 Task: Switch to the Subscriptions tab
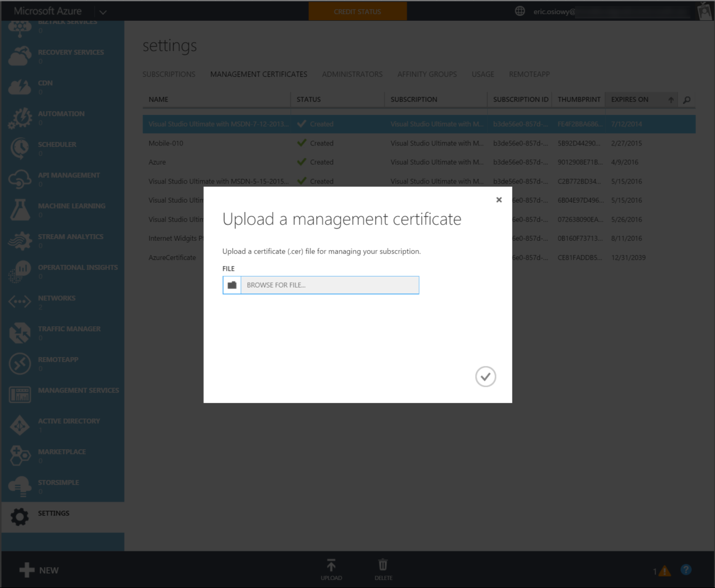[169, 74]
